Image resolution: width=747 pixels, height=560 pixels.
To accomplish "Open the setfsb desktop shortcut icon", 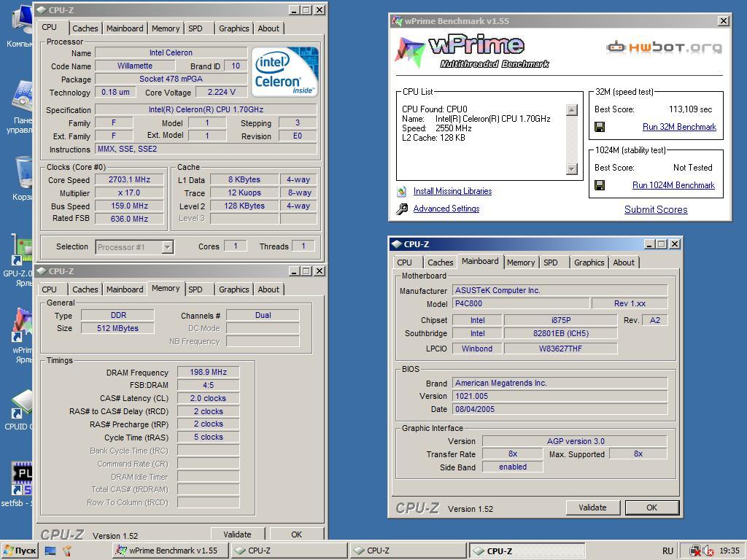I will click(22, 478).
